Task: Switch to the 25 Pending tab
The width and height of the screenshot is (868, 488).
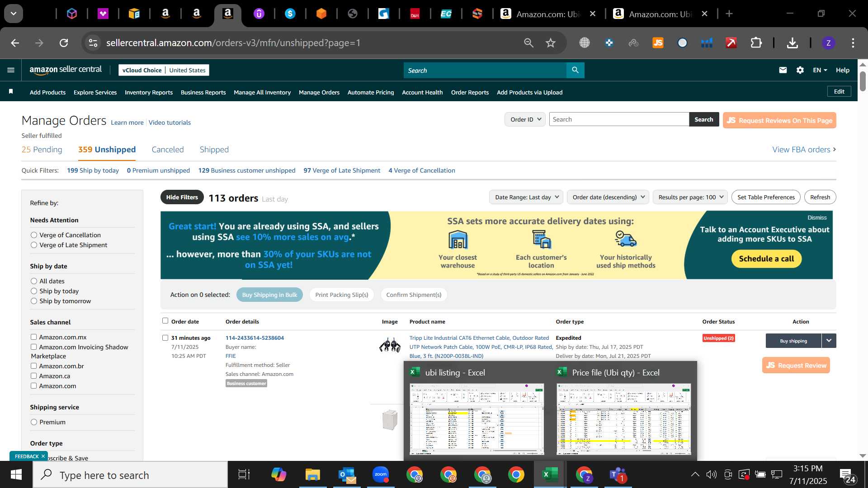Action: click(x=42, y=150)
